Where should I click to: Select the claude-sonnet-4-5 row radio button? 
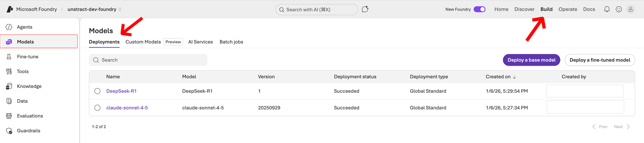[97, 108]
